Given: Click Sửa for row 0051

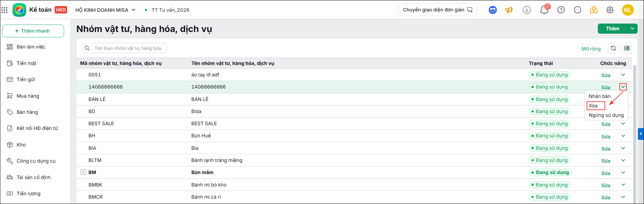Looking at the screenshot, I should tap(606, 75).
